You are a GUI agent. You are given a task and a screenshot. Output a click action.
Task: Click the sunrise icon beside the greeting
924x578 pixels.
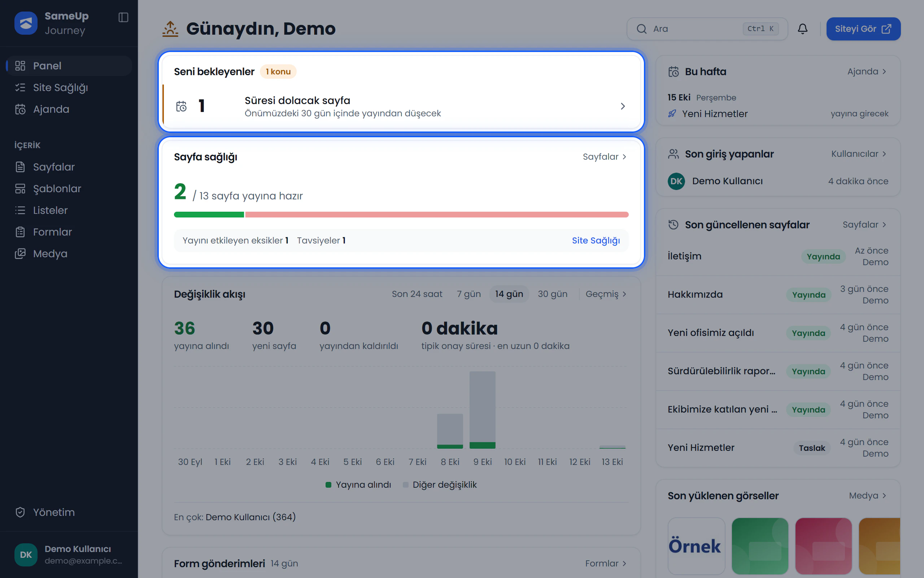coord(170,29)
